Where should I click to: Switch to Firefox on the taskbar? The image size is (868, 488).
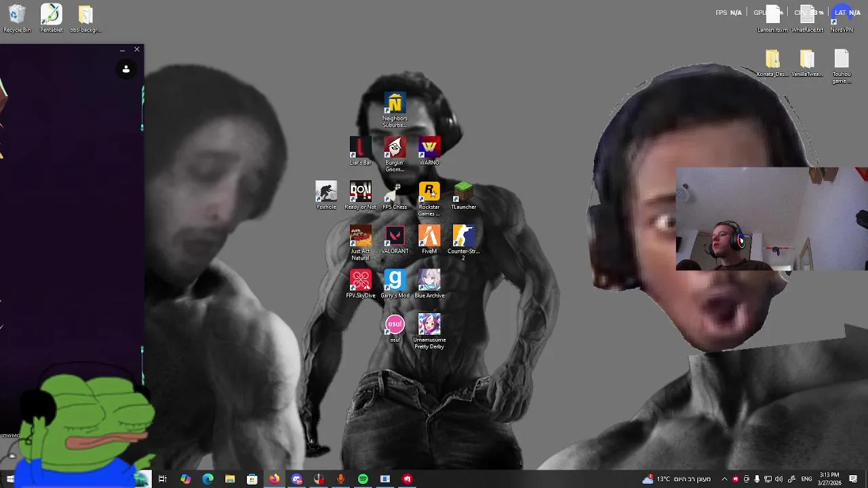coord(274,479)
